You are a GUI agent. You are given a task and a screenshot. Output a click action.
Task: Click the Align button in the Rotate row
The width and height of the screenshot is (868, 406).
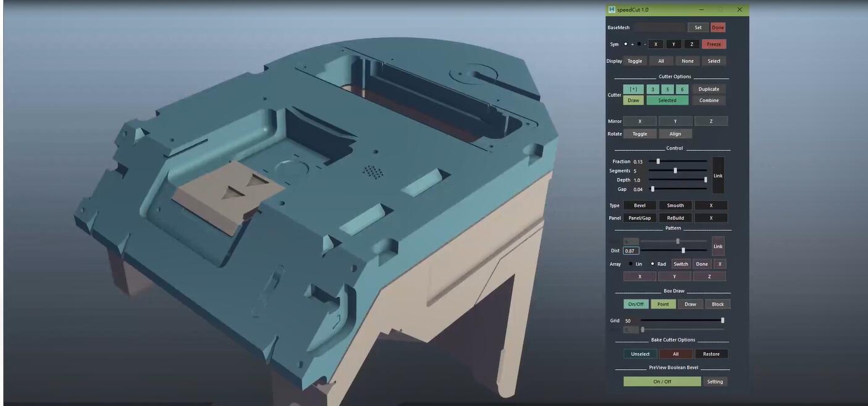675,133
